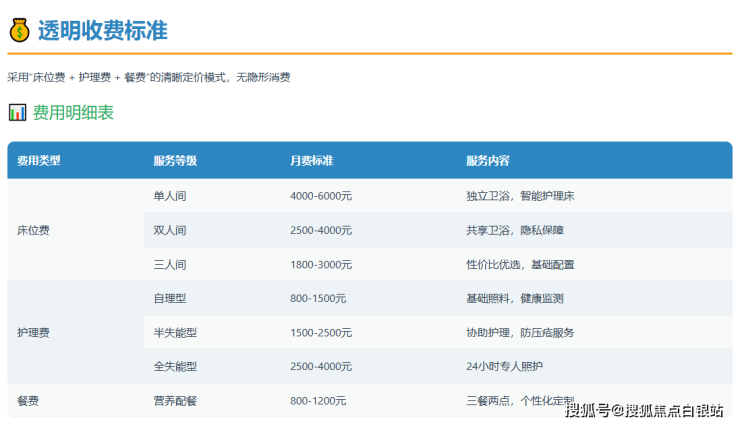Select the 护理费 category cell
The width and height of the screenshot is (740, 426).
click(x=33, y=332)
